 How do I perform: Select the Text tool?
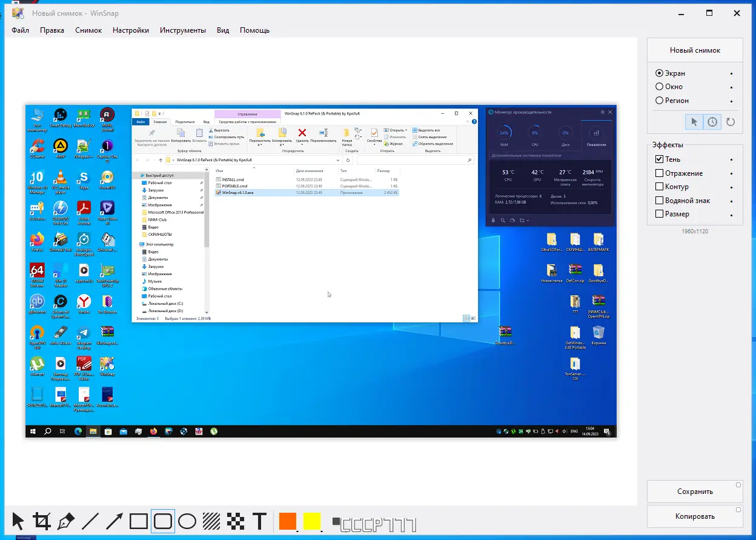point(259,521)
